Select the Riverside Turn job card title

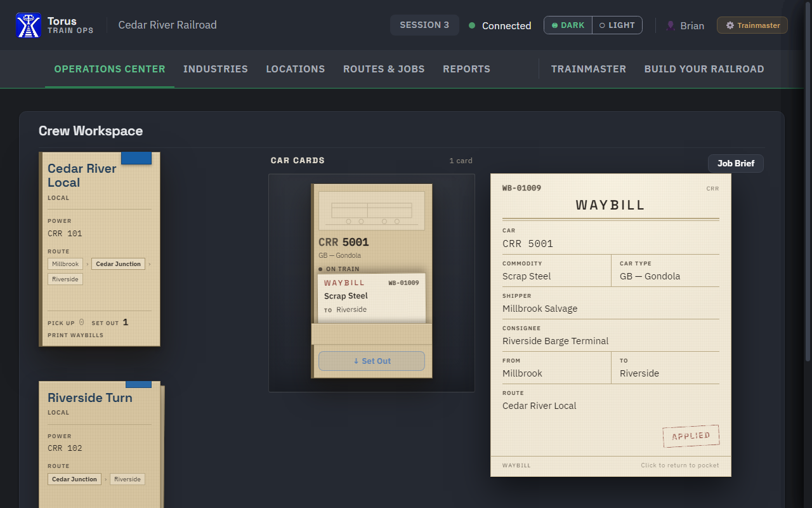point(90,398)
